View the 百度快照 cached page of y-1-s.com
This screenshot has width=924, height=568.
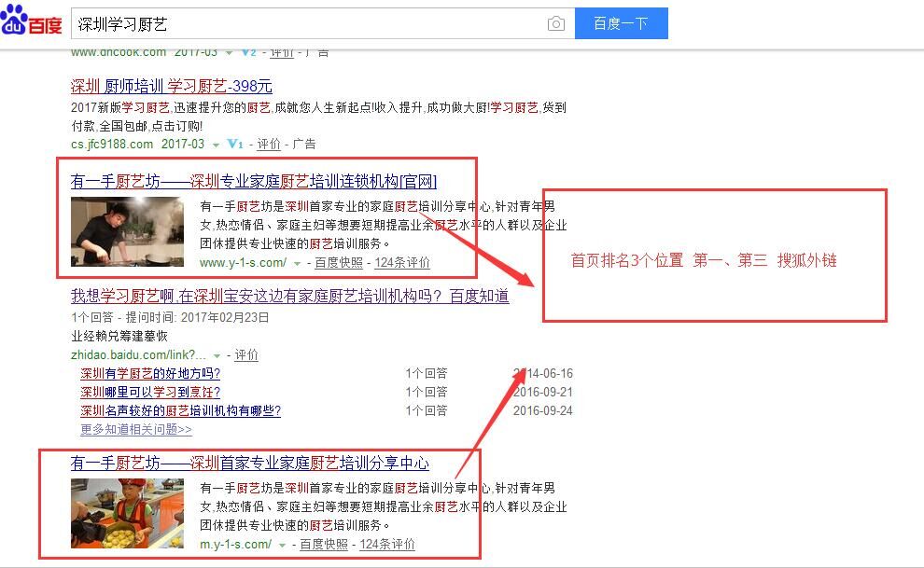(x=339, y=262)
